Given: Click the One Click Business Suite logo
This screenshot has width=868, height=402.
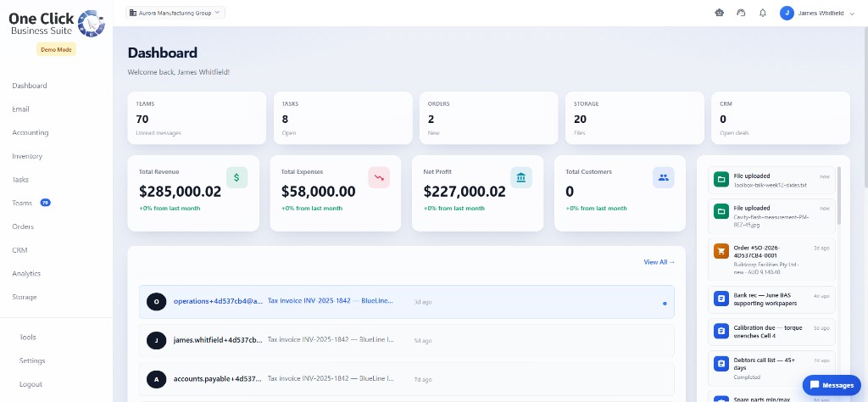Looking at the screenshot, I should tap(57, 23).
